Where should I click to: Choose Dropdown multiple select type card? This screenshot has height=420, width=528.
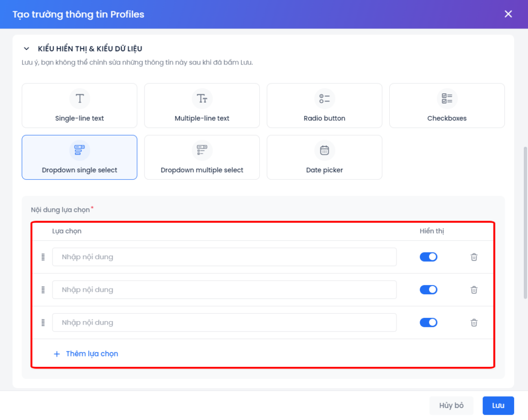click(202, 158)
